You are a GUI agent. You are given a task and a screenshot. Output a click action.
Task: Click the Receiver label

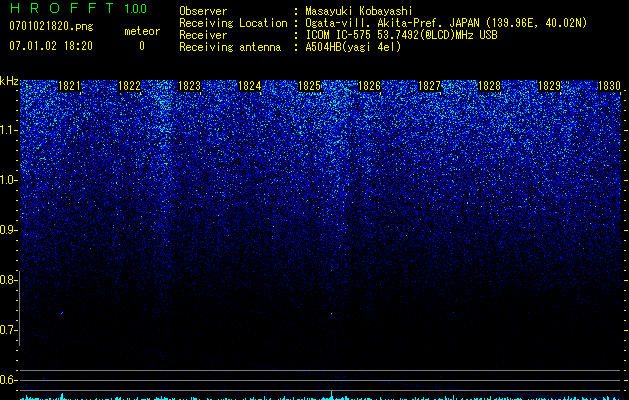click(203, 35)
